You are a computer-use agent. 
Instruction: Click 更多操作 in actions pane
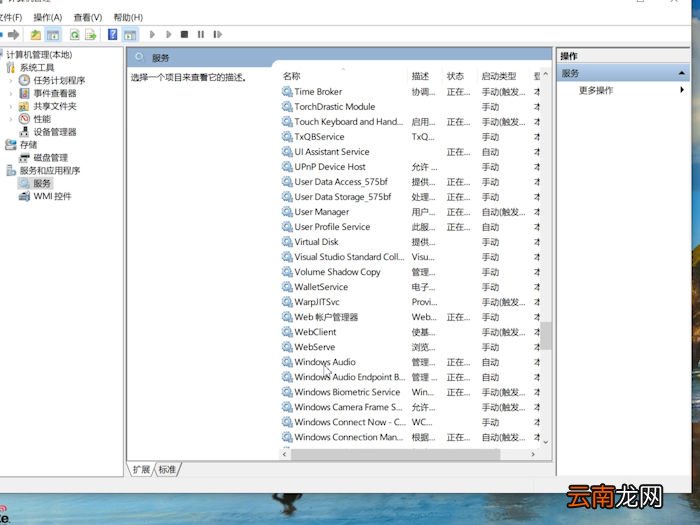[x=596, y=91]
